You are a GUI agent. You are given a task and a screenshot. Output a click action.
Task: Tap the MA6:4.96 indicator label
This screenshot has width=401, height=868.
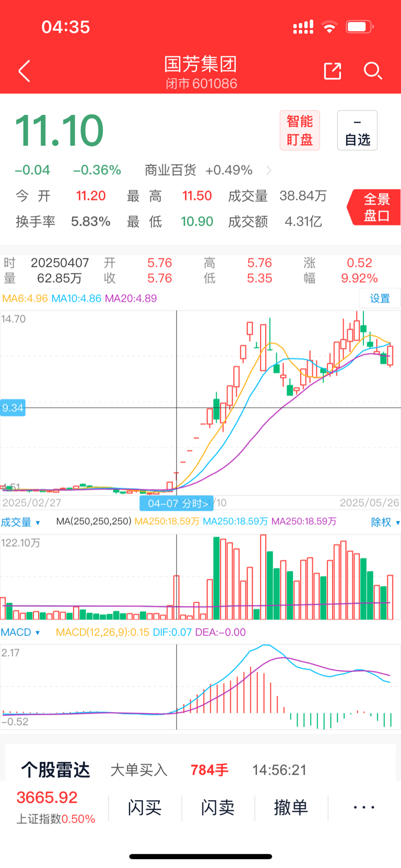(25, 299)
